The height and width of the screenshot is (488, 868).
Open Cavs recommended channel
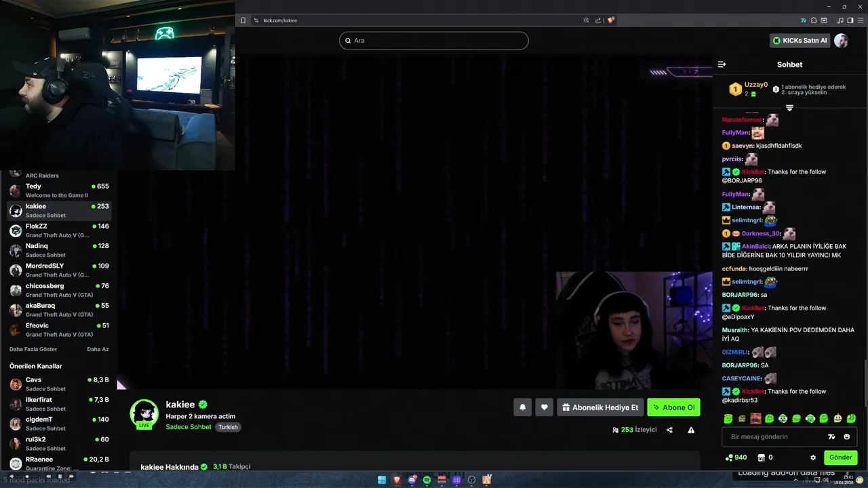(x=60, y=384)
